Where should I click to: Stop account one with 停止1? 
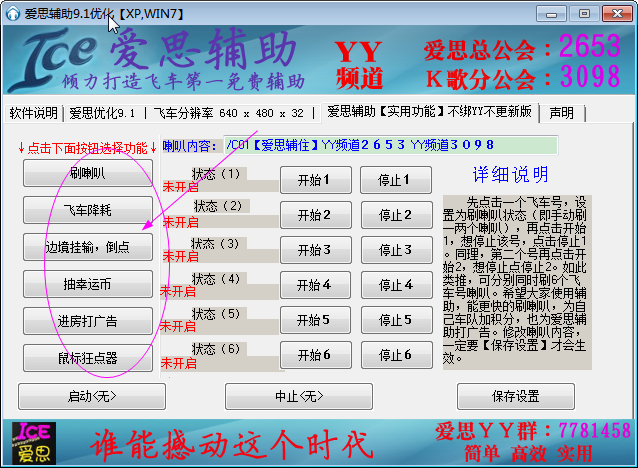[396, 180]
